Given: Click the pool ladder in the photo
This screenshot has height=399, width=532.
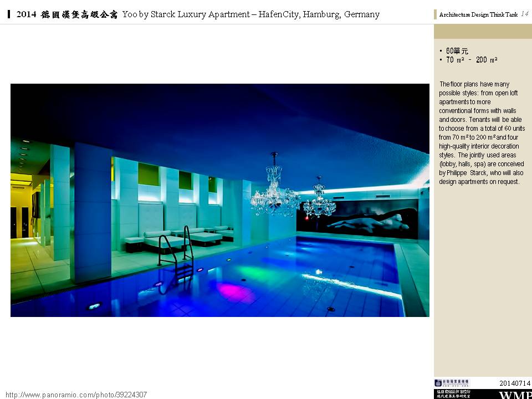Looking at the screenshot, I should (x=176, y=255).
